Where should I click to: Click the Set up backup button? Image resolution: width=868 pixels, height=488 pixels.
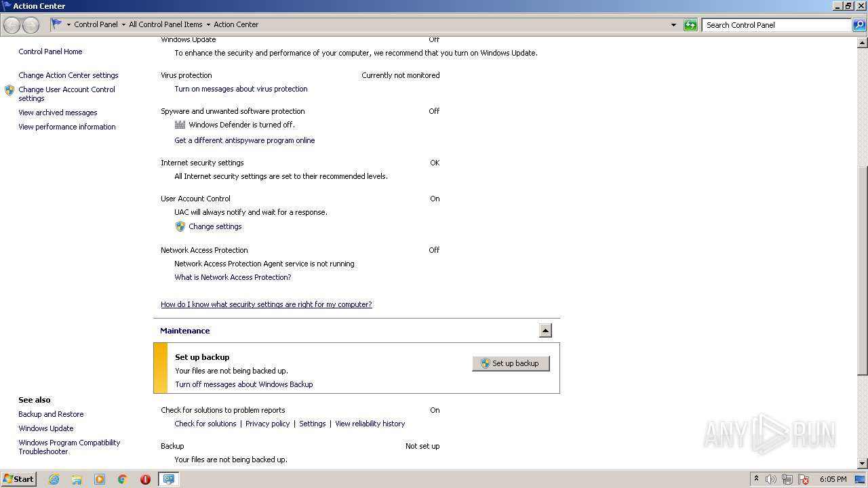click(511, 363)
